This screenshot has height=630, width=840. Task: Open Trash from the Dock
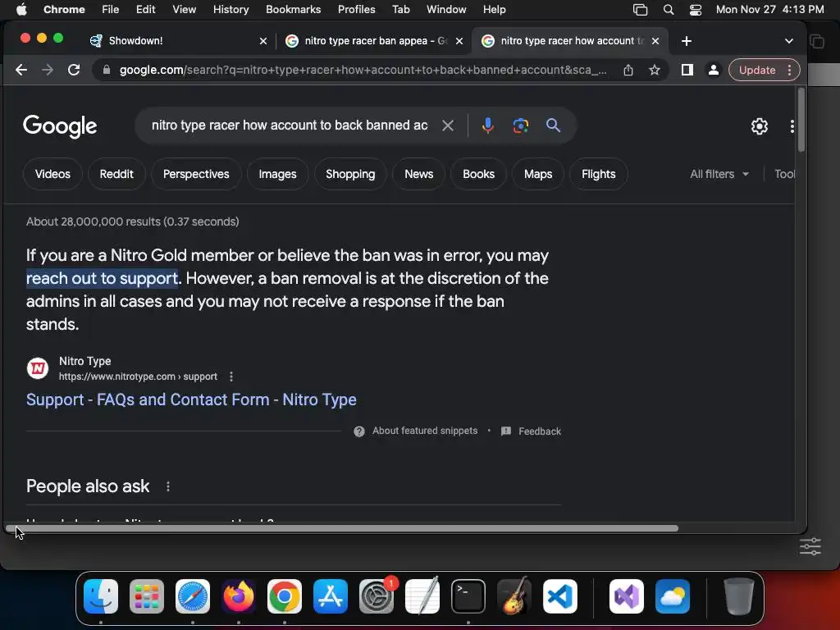click(739, 596)
